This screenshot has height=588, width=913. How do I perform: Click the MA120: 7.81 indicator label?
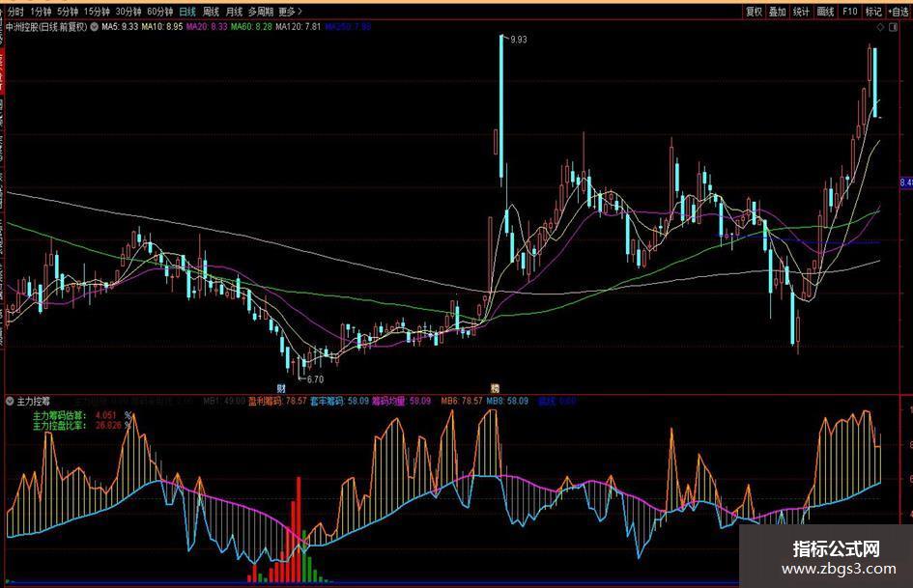point(299,27)
